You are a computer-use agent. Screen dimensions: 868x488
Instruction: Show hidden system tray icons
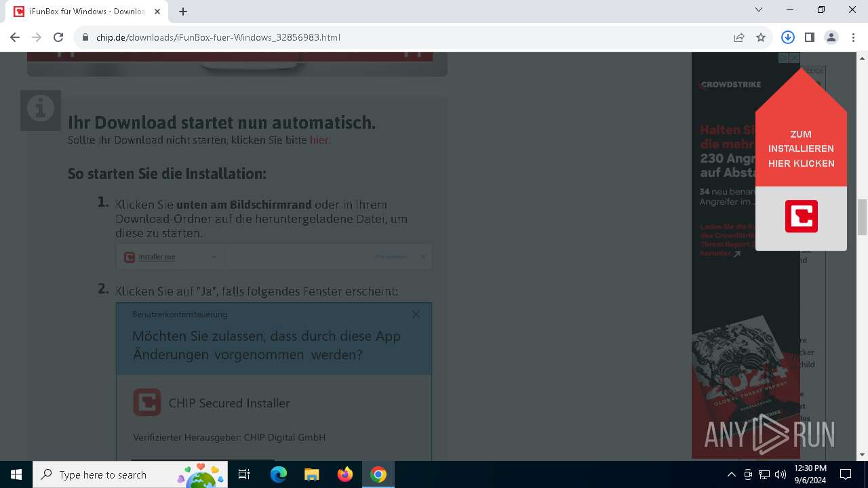(731, 474)
